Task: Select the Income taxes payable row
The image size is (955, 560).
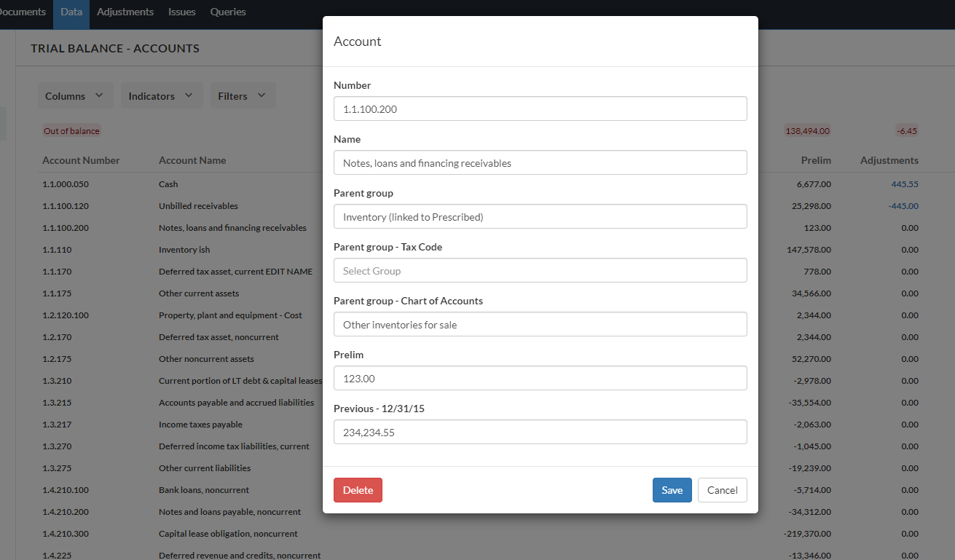Action: (x=200, y=425)
